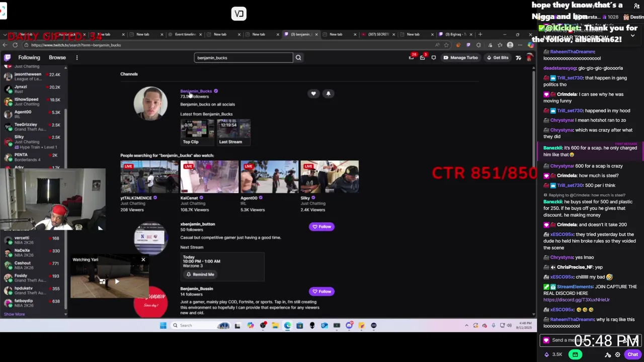Open TeeGrizzley in followed channels sidebar
This screenshot has width=644, height=362.
tap(33, 127)
